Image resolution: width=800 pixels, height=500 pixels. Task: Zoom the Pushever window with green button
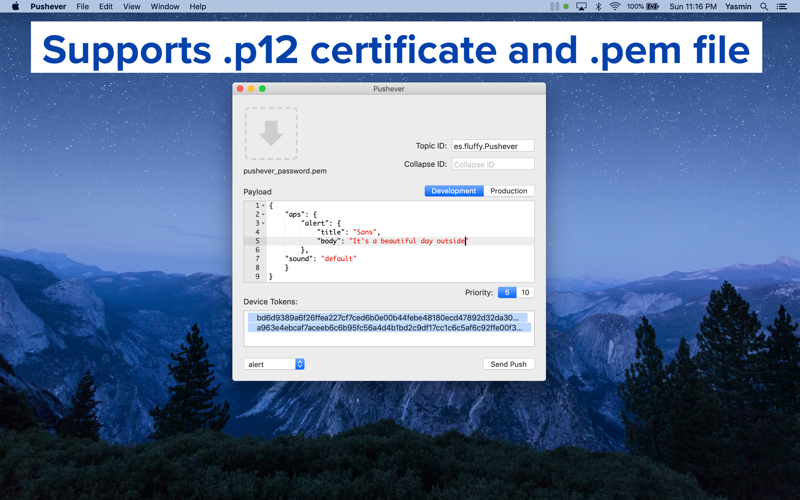262,89
